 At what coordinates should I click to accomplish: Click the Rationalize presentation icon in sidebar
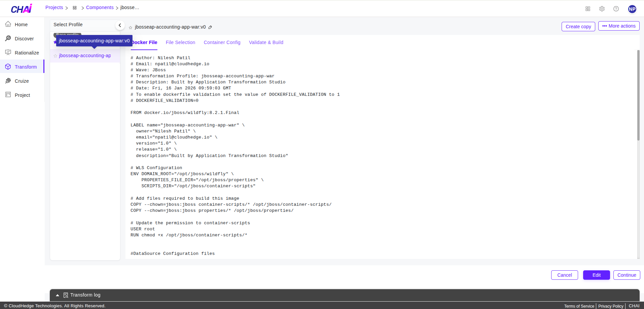tap(8, 52)
